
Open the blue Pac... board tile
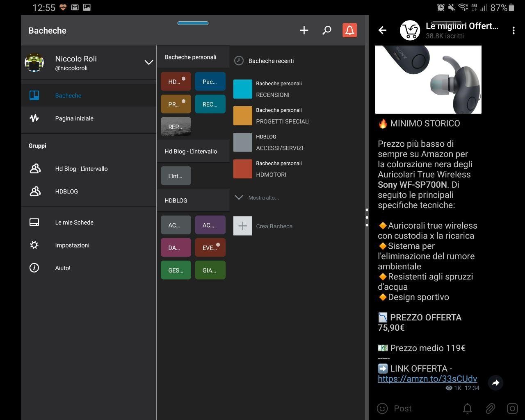pyautogui.click(x=210, y=82)
